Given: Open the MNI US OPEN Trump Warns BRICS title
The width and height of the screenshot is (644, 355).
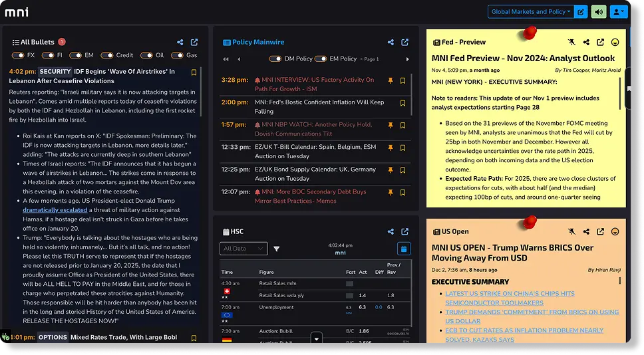Looking at the screenshot, I should [512, 253].
